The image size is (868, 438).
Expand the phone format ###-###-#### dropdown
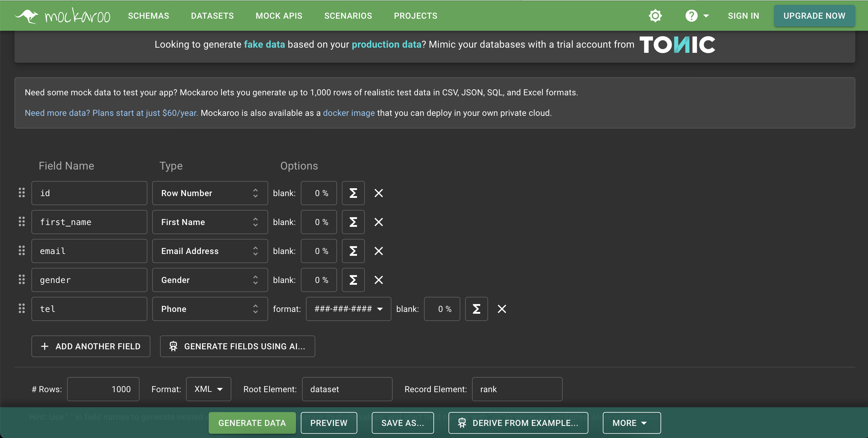[348, 309]
